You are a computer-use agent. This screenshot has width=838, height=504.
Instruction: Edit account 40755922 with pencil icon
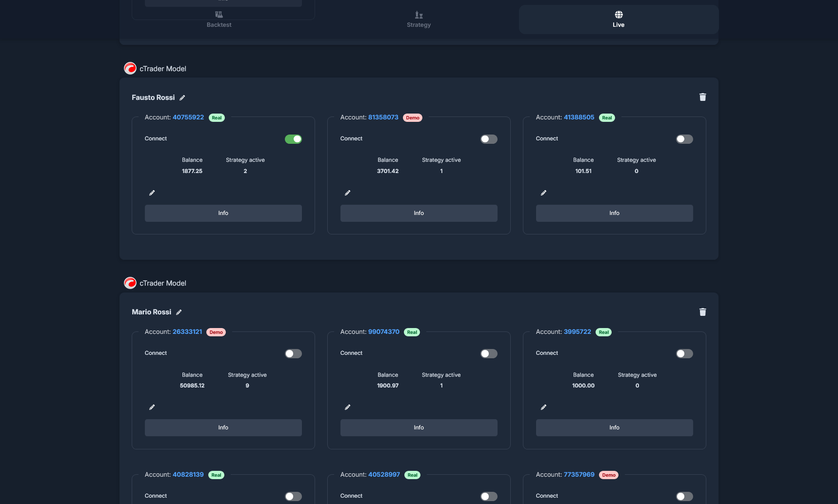152,193
